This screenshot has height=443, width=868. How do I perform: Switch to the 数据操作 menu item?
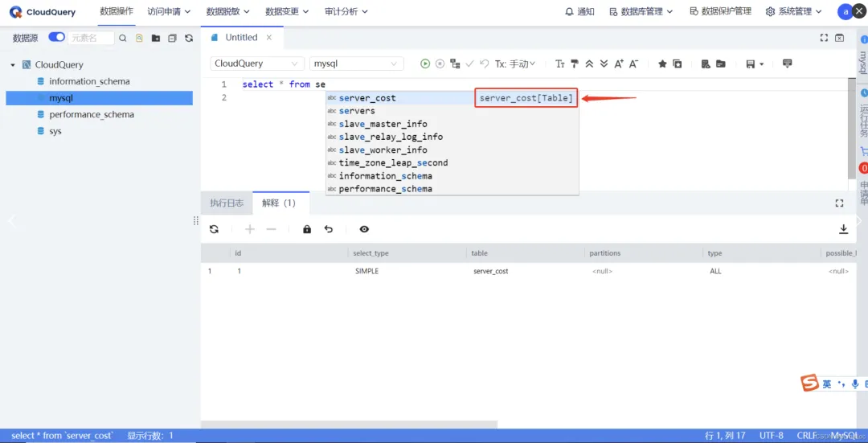[117, 11]
